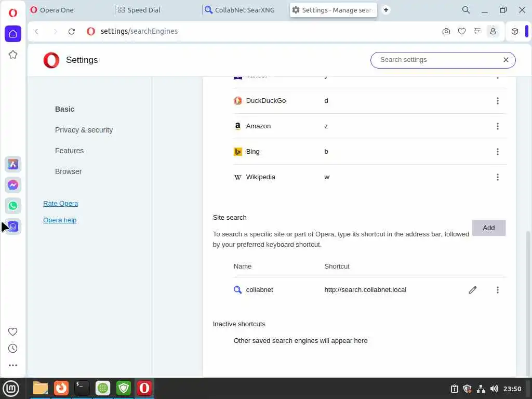The height and width of the screenshot is (399, 532).
Task: Switch to Speed Dial tab
Action: [157, 10]
